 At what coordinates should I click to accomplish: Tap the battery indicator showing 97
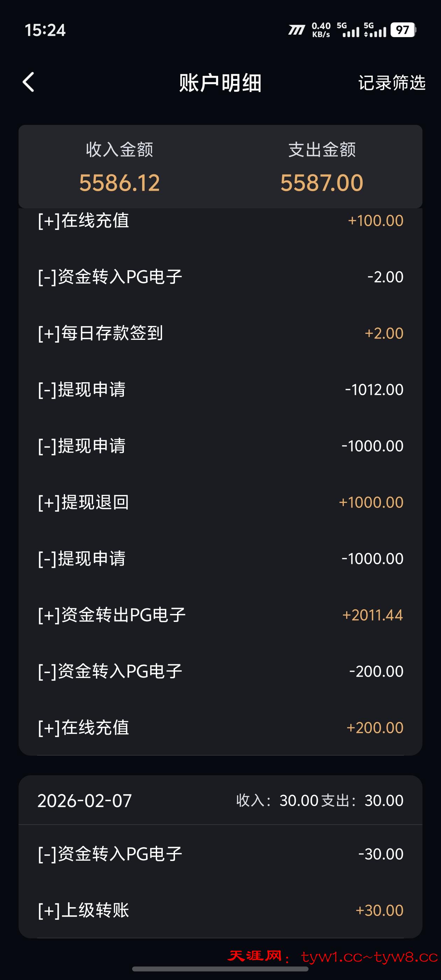click(403, 30)
